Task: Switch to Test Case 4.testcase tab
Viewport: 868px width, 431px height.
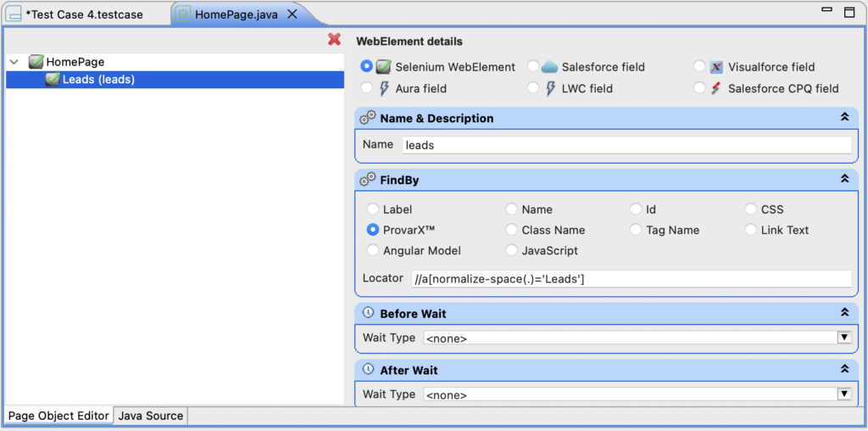Action: 84,14
